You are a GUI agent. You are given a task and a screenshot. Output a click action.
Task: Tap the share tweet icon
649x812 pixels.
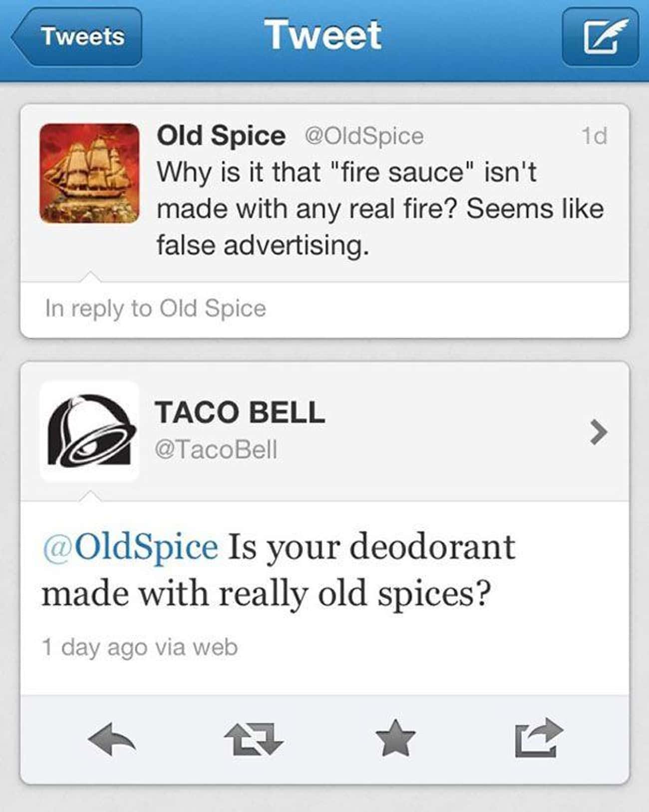(x=539, y=738)
